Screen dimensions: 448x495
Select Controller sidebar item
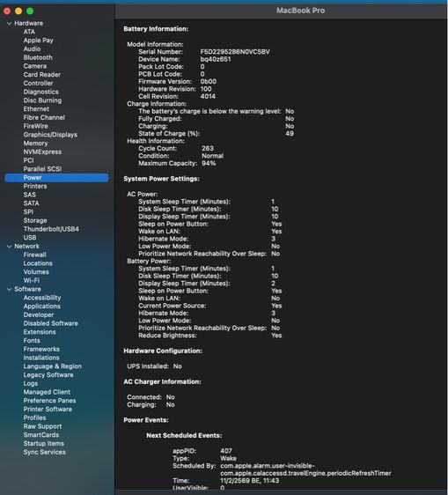coord(38,83)
